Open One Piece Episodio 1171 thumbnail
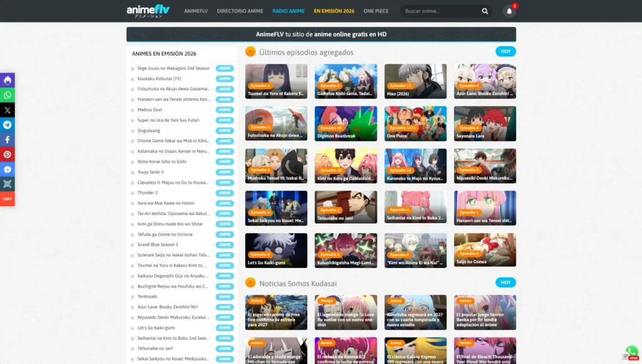The width and height of the screenshot is (642, 364). (415, 123)
